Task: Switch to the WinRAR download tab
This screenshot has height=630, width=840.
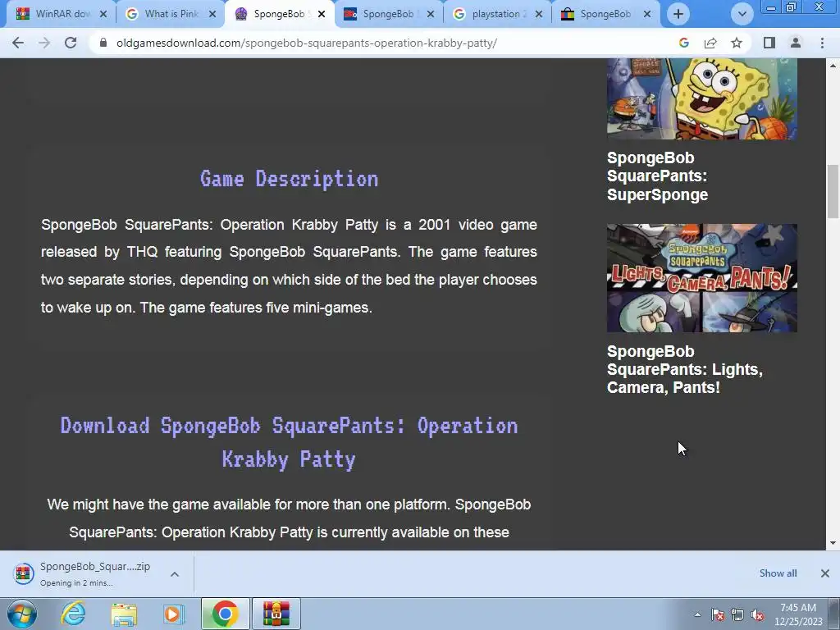Action: coord(61,14)
